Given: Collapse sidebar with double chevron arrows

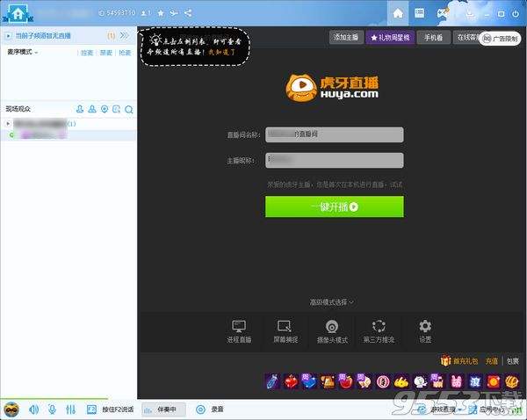Looking at the screenshot, I should [125, 35].
